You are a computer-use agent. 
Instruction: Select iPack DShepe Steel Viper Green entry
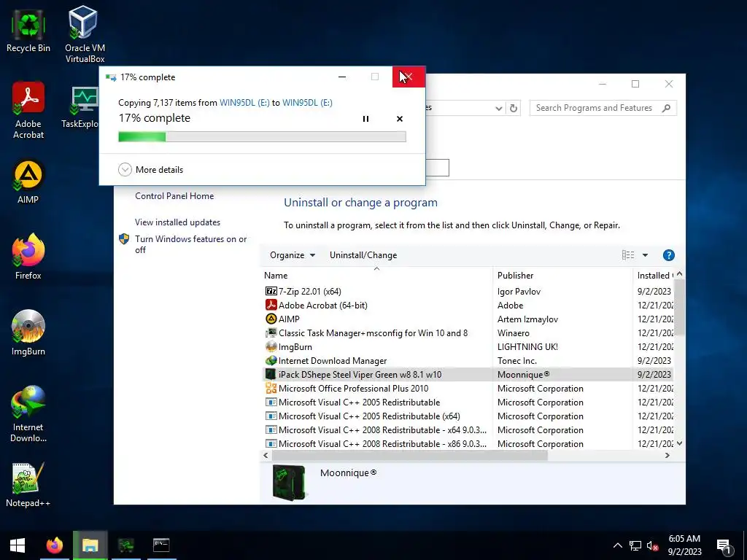pos(469,374)
